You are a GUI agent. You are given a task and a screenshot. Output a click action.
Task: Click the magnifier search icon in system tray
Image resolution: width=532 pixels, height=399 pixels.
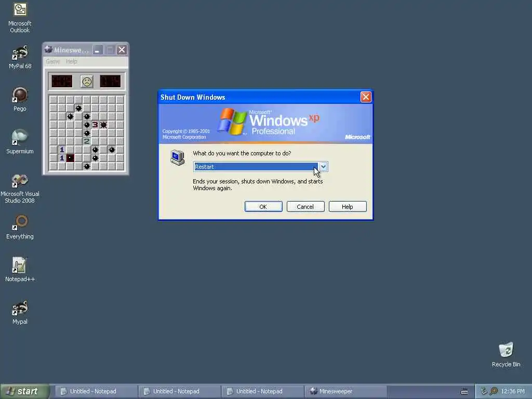[x=494, y=391]
